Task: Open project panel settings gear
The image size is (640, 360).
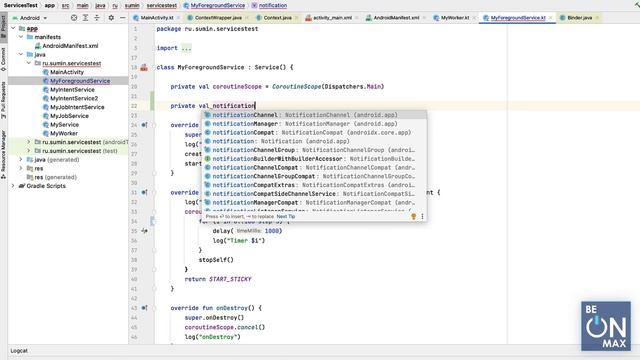Action: coord(111,18)
